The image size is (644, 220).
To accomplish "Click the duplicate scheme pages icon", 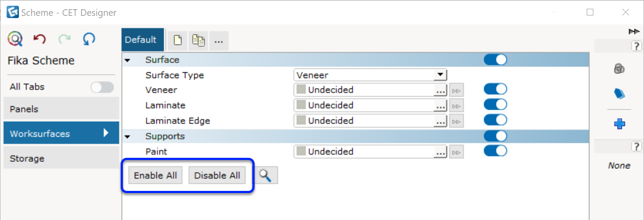I will pyautogui.click(x=198, y=41).
